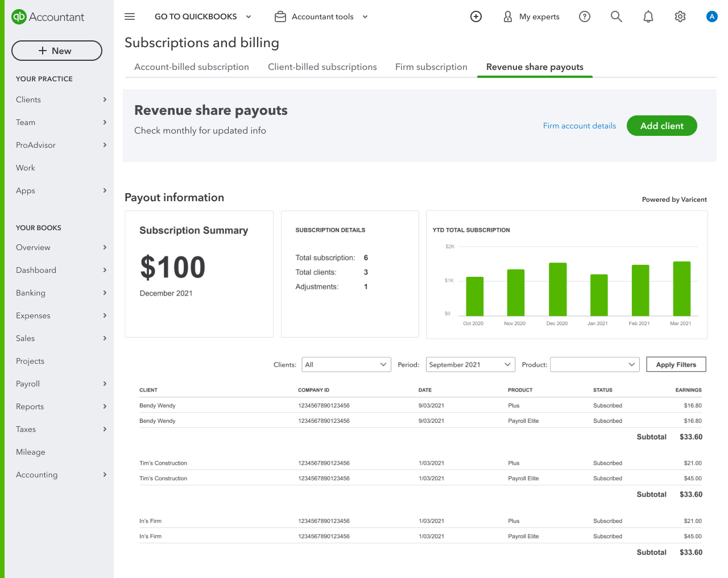Open the quick create plus icon
The height and width of the screenshot is (578, 728).
[x=476, y=16]
